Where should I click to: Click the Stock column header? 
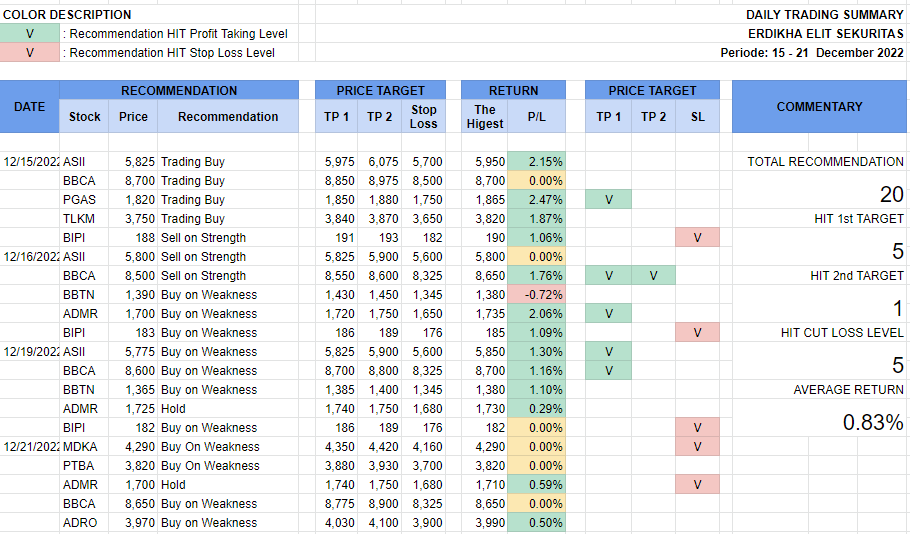84,117
